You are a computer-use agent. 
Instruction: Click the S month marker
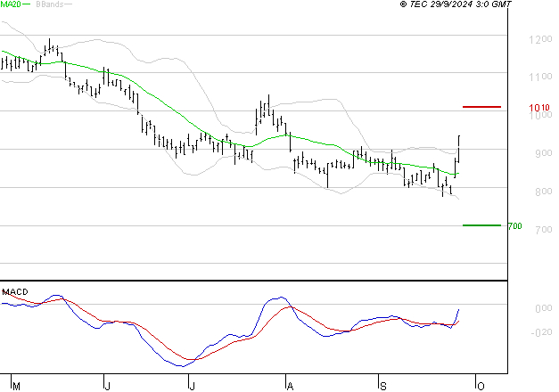tap(383, 387)
